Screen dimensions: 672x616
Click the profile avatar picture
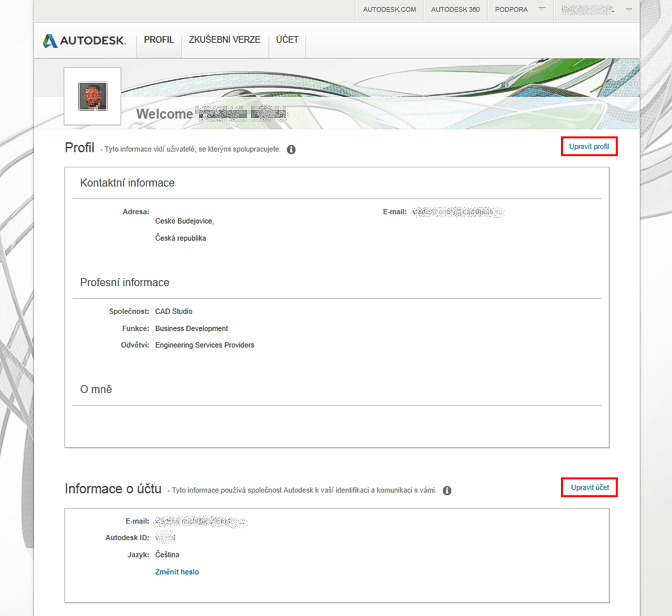pos(93,96)
